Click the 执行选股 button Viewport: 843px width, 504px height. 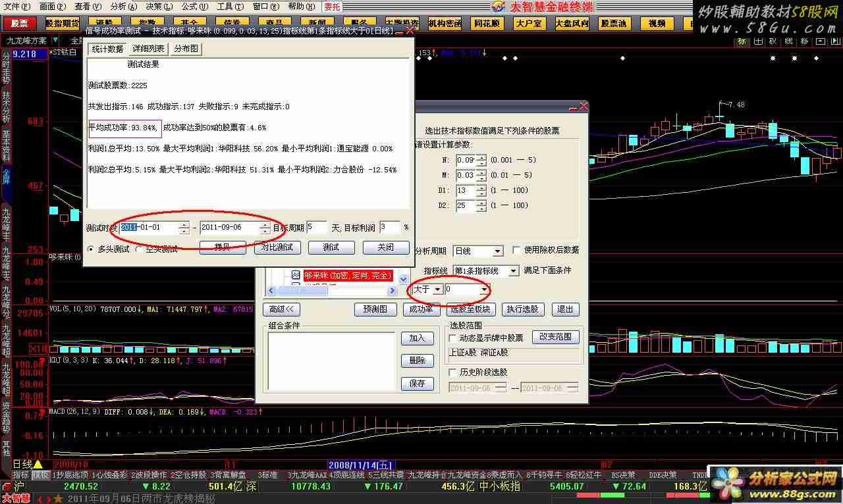(x=522, y=309)
